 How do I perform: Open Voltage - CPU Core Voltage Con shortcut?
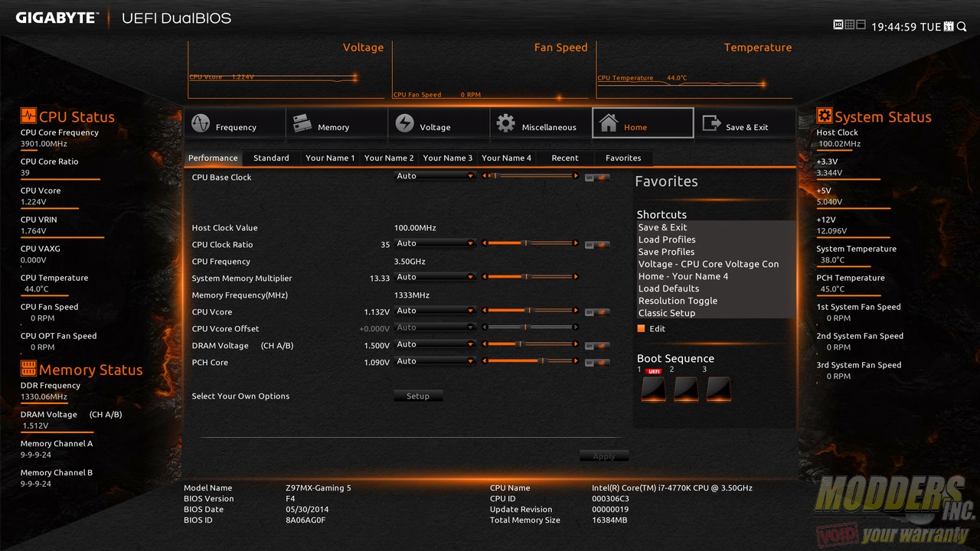click(716, 264)
